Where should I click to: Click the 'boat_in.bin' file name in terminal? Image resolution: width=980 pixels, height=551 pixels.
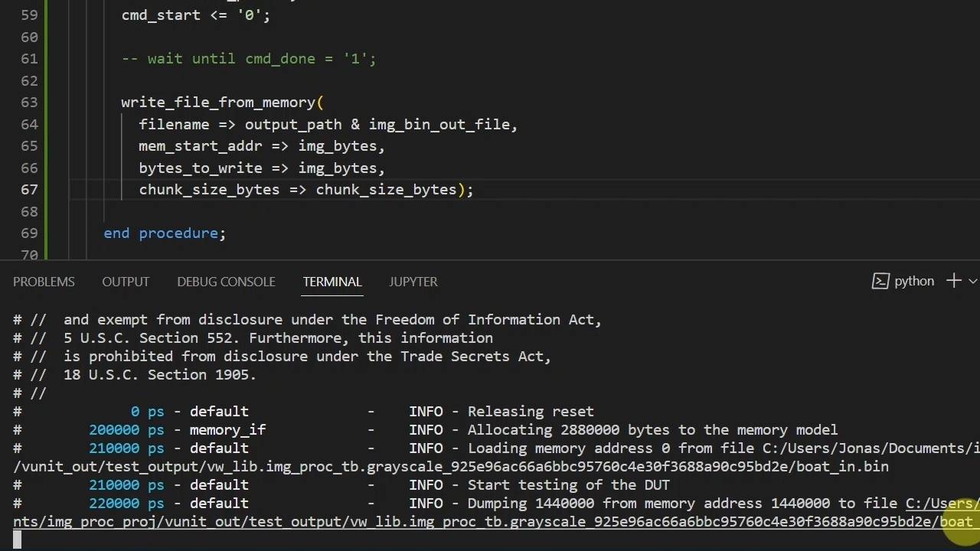pyautogui.click(x=843, y=467)
